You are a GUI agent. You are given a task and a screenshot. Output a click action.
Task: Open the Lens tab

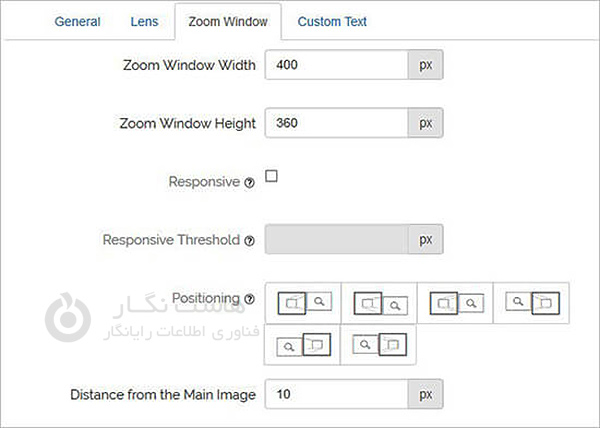[x=144, y=21]
